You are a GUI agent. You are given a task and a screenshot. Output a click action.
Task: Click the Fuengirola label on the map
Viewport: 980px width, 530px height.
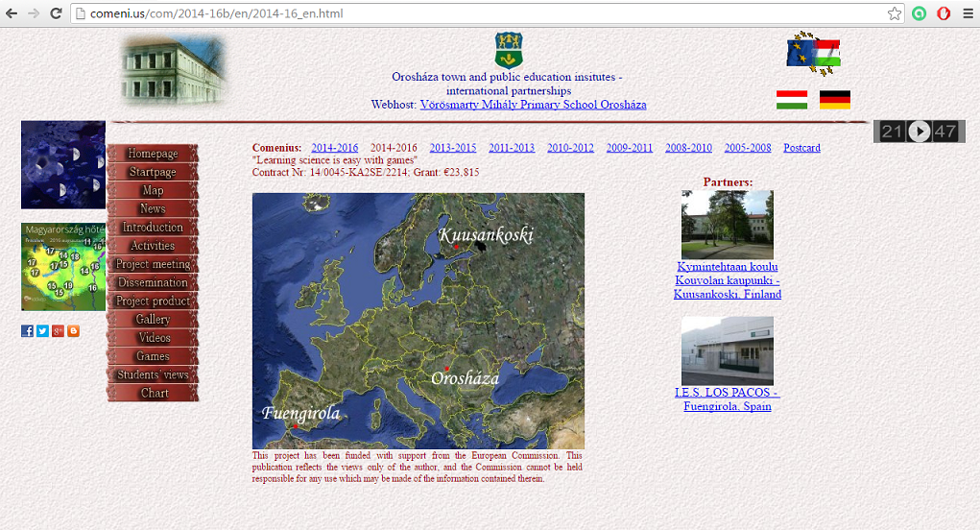[x=300, y=413]
